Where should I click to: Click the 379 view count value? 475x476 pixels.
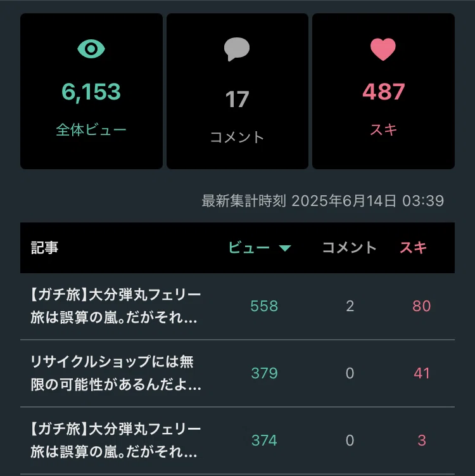point(264,373)
